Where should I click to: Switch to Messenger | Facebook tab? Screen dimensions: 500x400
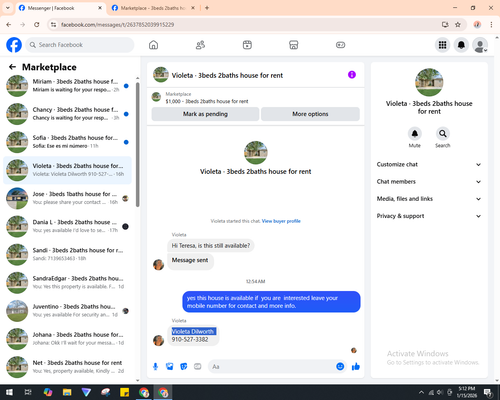pos(61,8)
